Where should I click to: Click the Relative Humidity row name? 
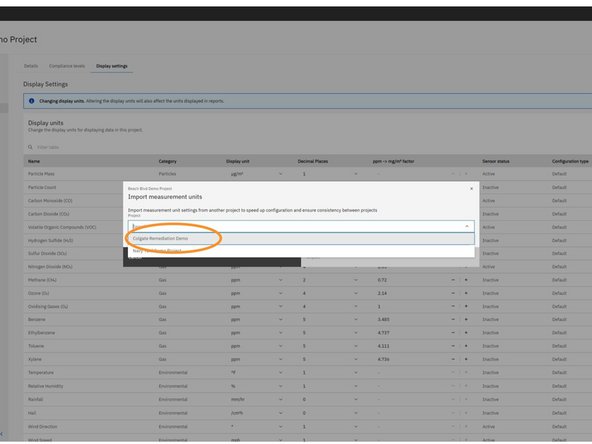46,386
